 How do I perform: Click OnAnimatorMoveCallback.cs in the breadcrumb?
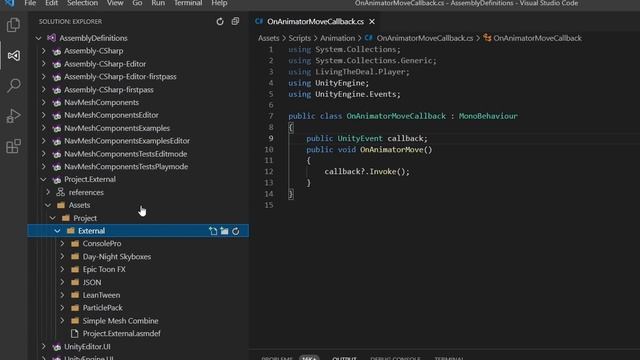click(x=424, y=38)
